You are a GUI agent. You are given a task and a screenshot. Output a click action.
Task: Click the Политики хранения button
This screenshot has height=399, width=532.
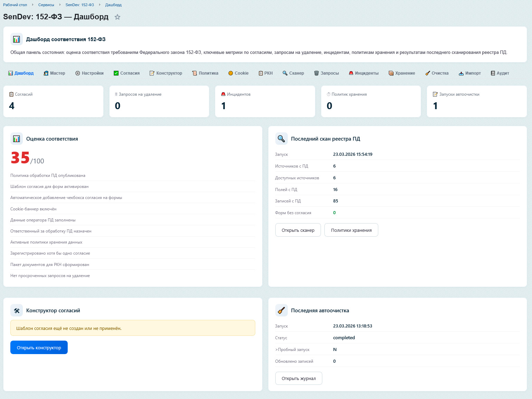(x=351, y=230)
